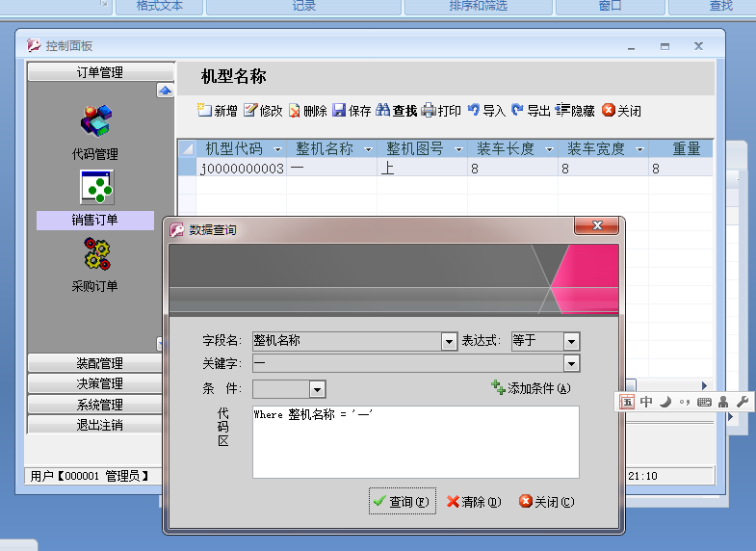Click the grid horizontal scroll right arrow
Image resolution: width=756 pixels, height=551 pixels.
pyautogui.click(x=704, y=385)
